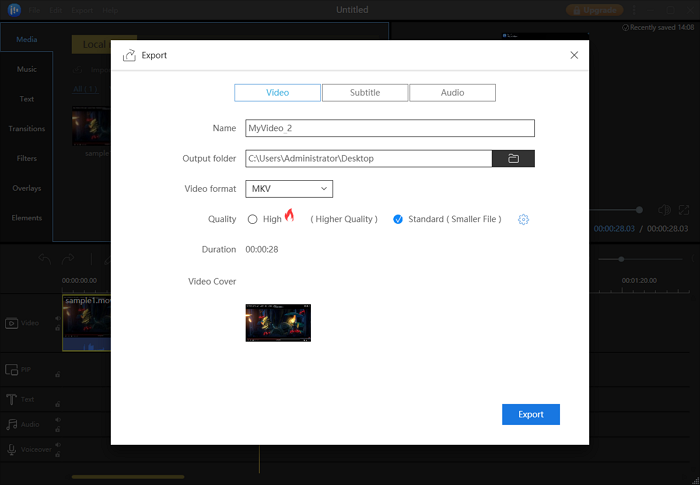Viewport: 700px width, 485px height.
Task: Click the Voiceover microphone track icon
Action: click(x=13, y=450)
